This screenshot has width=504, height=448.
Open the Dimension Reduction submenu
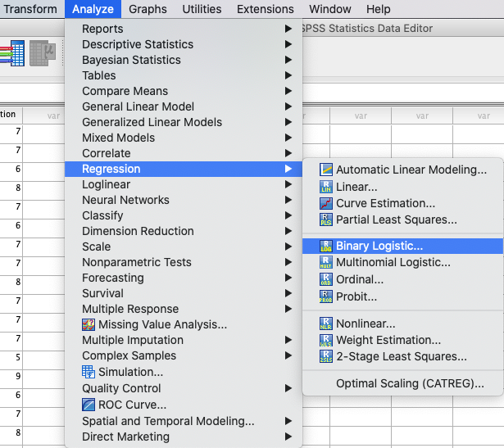tap(184, 231)
